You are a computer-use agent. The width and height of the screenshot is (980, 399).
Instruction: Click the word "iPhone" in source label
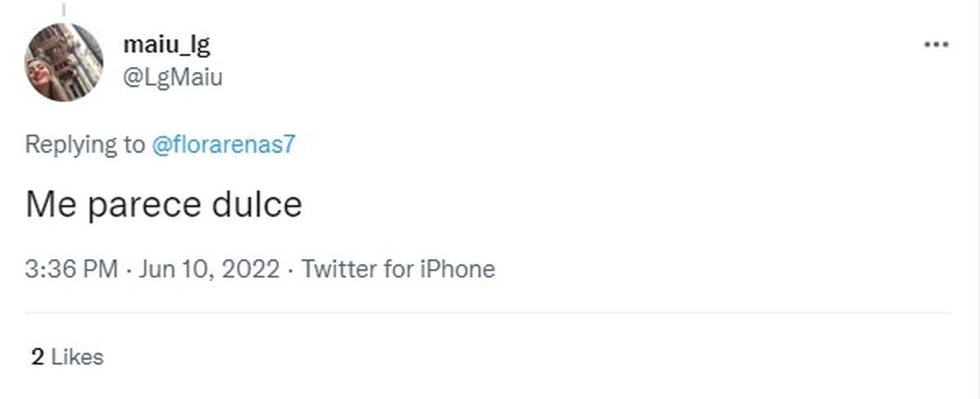457,269
